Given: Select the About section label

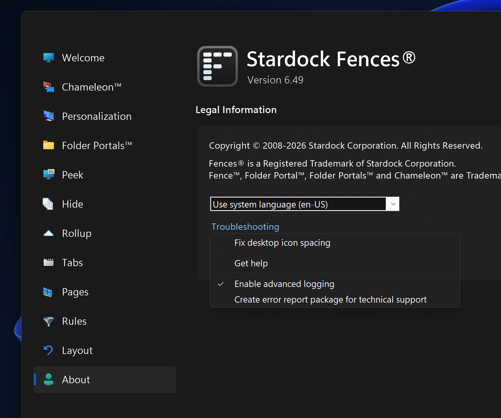Looking at the screenshot, I should point(76,380).
